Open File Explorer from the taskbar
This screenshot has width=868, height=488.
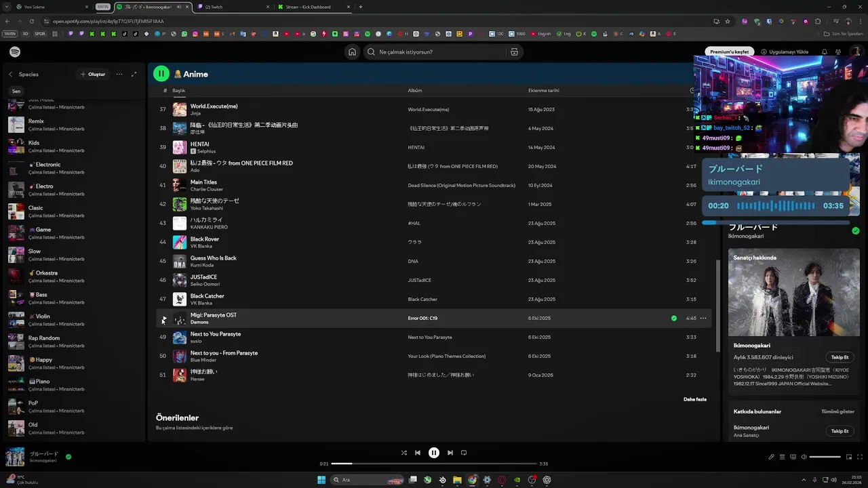[457, 480]
